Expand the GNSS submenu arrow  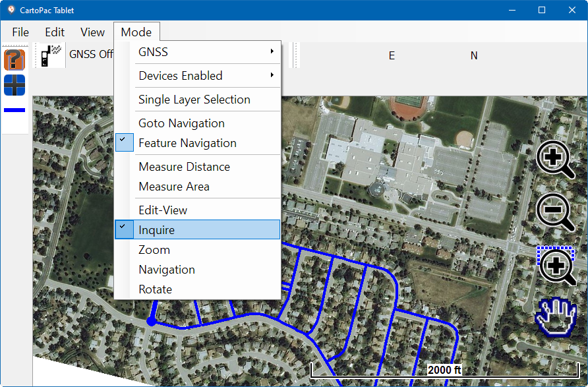272,52
